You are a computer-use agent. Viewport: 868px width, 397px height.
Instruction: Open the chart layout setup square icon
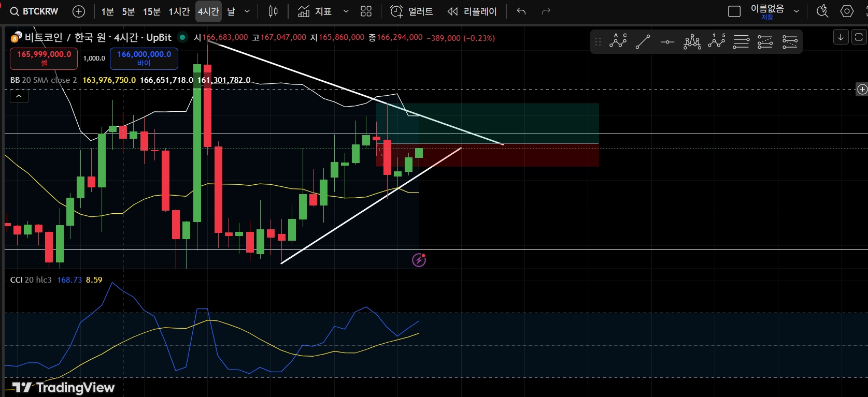click(734, 11)
